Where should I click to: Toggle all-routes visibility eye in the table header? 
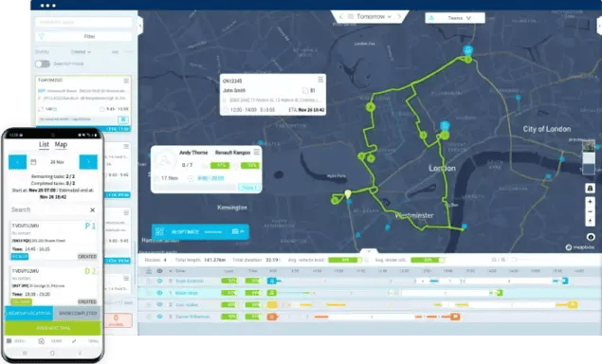[159, 271]
